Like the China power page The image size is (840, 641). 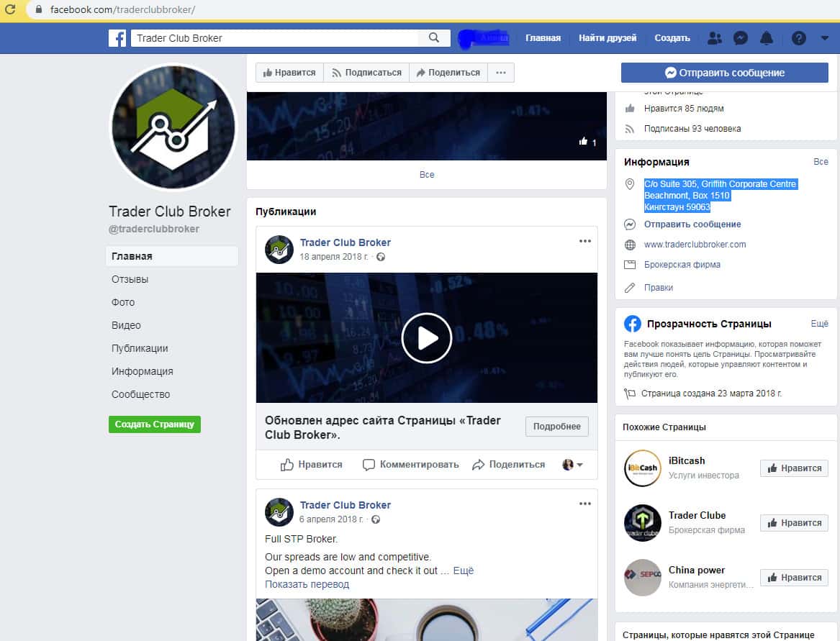[x=795, y=577]
